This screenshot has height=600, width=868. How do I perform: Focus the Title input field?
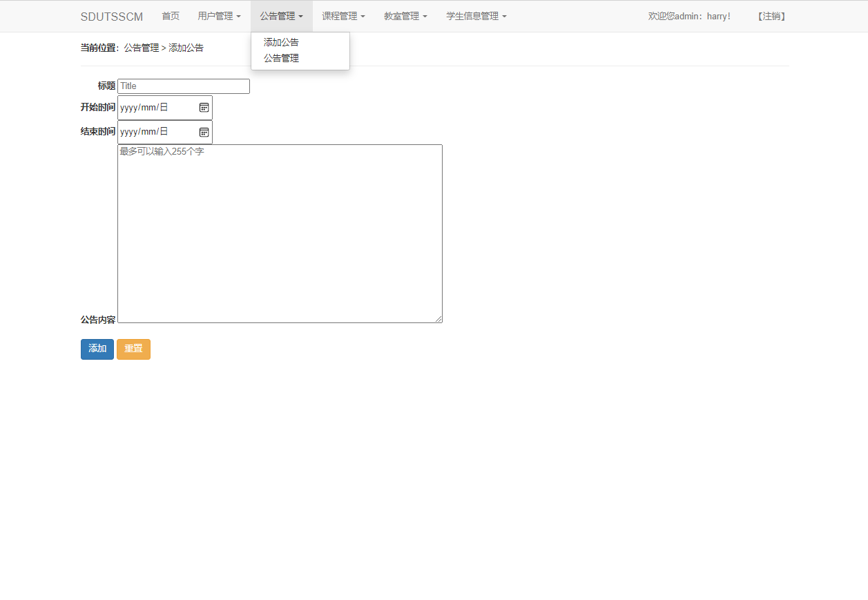coord(183,86)
